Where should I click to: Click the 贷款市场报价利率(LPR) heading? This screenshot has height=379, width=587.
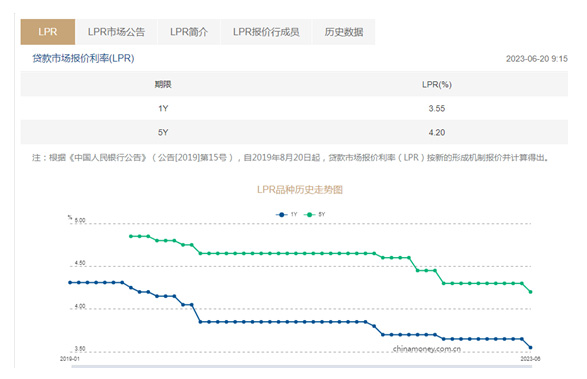(83, 58)
